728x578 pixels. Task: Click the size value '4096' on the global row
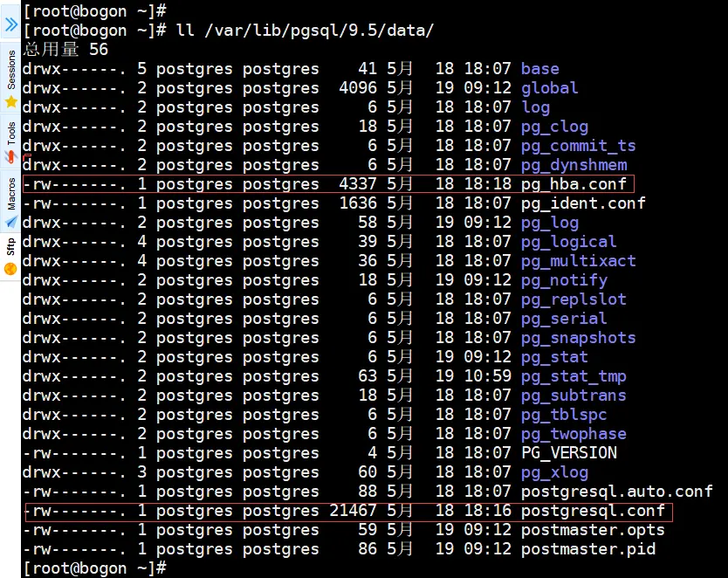click(358, 88)
